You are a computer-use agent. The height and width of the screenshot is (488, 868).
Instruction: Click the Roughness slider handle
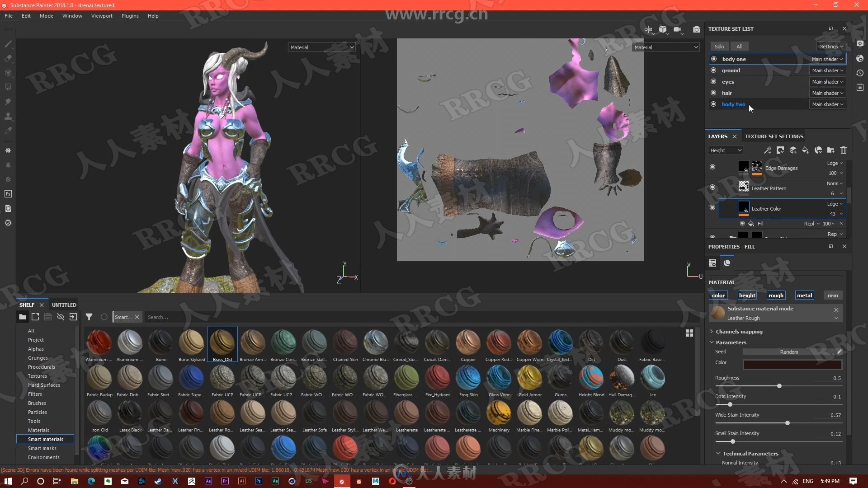(x=779, y=386)
